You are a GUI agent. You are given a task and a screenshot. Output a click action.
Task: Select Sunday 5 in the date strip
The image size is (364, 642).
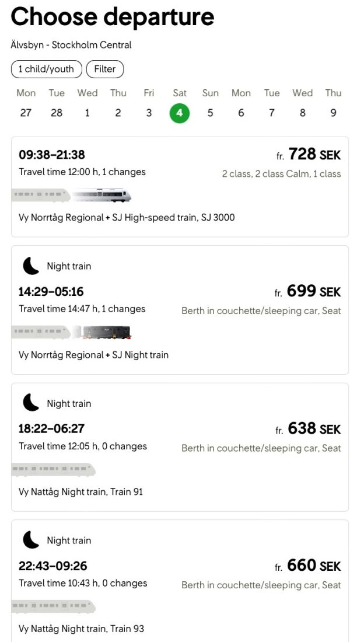click(210, 103)
